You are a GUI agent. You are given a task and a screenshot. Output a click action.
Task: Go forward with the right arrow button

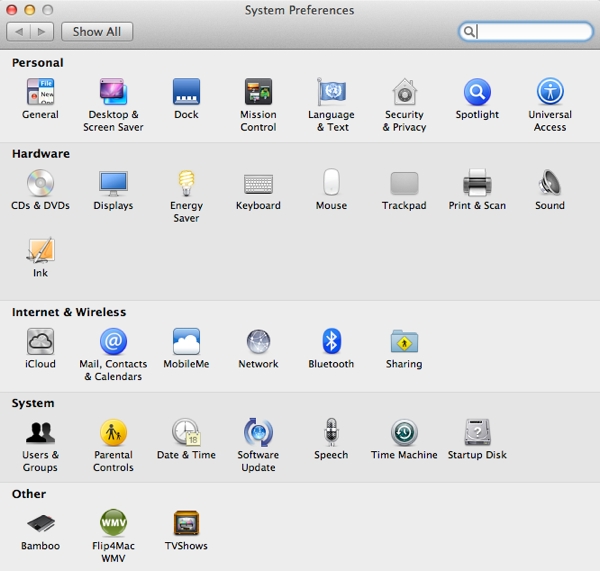[42, 31]
